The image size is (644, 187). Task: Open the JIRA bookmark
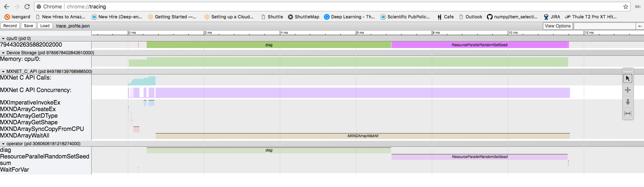(x=552, y=17)
